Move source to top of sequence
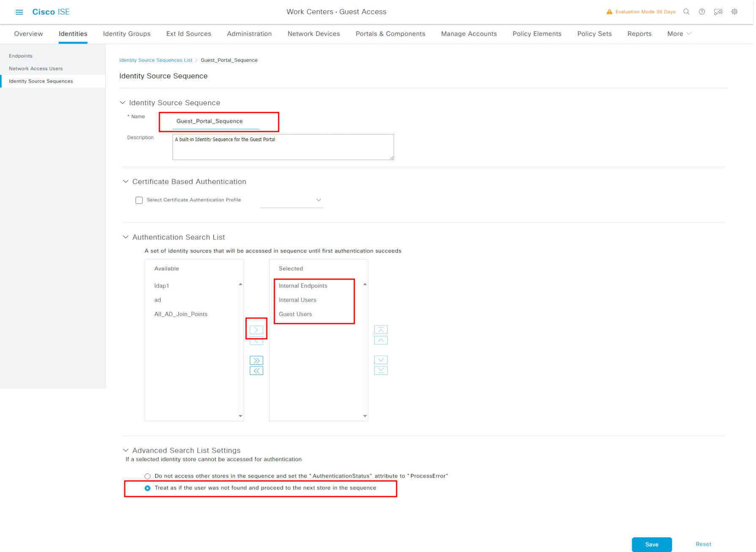The image size is (756, 552). [381, 330]
